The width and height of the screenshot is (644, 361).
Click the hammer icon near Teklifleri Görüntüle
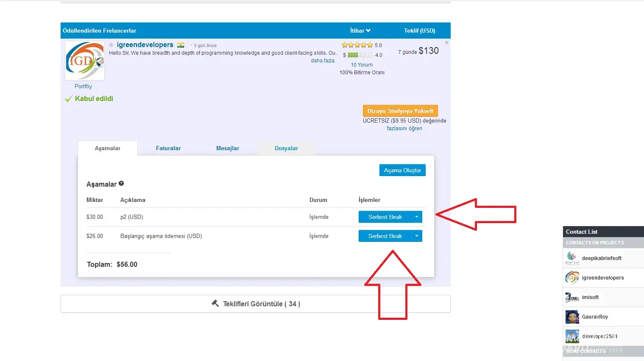(x=215, y=303)
